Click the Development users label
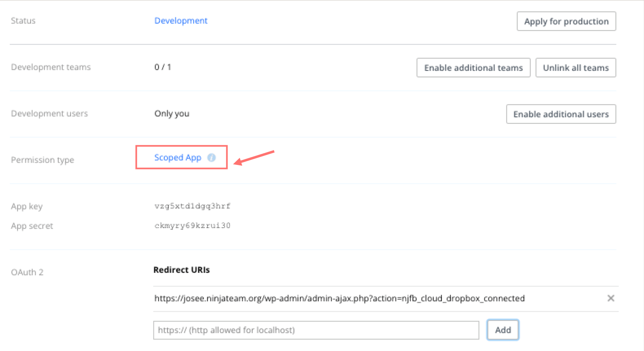 tap(49, 114)
